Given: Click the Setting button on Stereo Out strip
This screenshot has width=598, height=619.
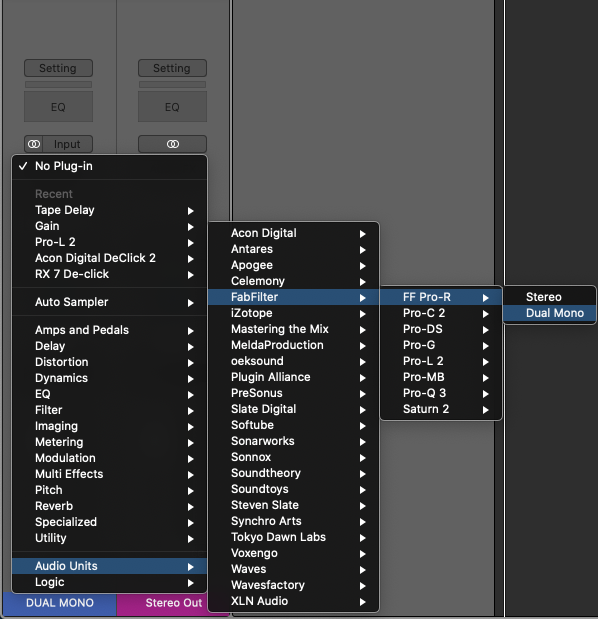Looking at the screenshot, I should [x=172, y=68].
